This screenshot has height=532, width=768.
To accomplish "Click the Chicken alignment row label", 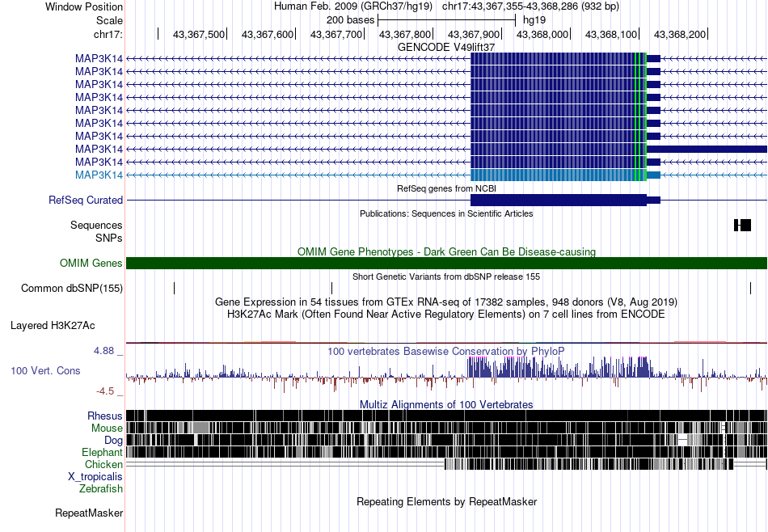I will [x=103, y=464].
